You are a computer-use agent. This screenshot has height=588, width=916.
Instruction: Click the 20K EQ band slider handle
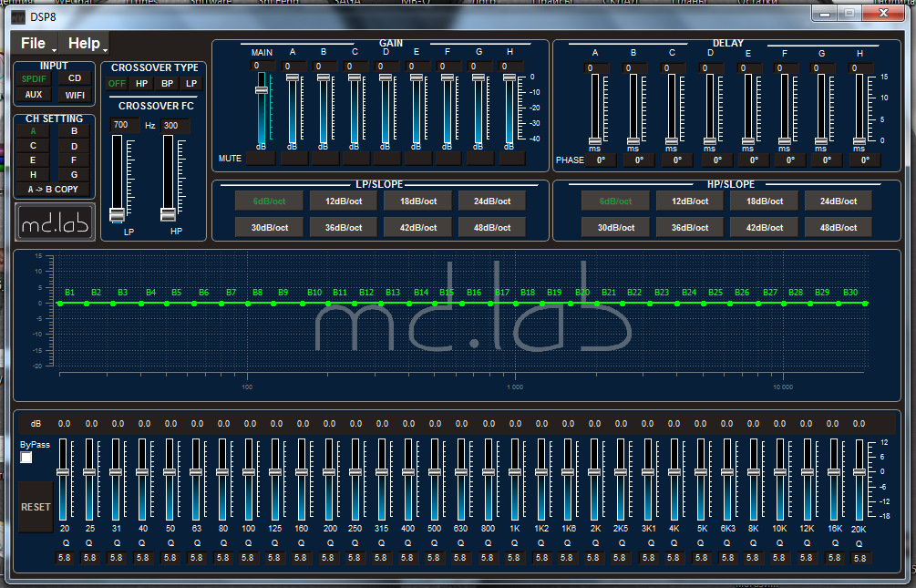pyautogui.click(x=859, y=471)
